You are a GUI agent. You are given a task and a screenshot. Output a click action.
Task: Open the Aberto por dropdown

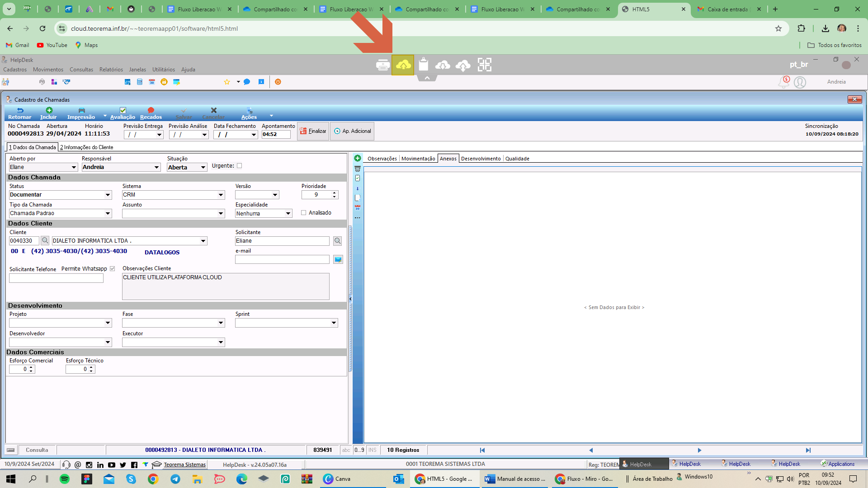[74, 168]
